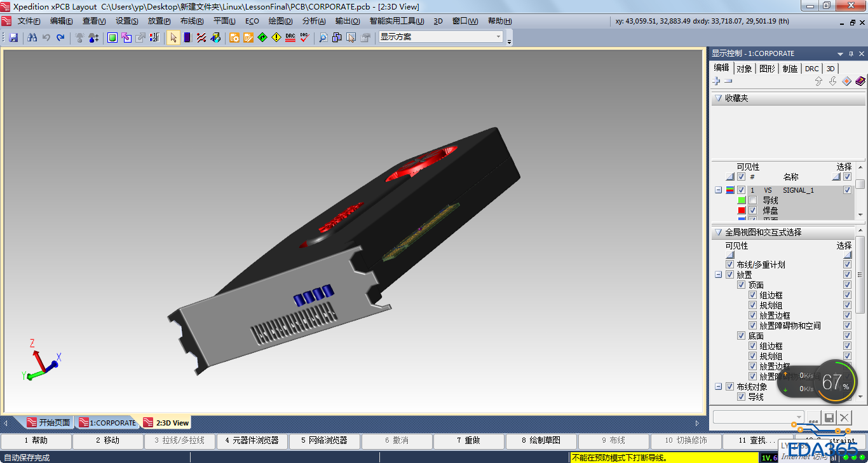Viewport: 868px width, 463px height.
Task: Click the multicolor Draw mode icon
Action: [215, 38]
